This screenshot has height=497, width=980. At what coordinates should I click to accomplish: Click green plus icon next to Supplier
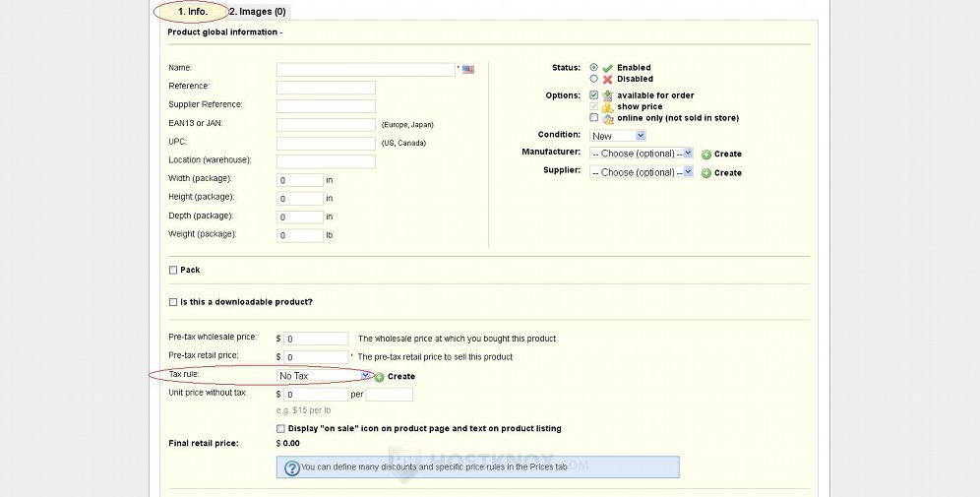[x=706, y=173]
